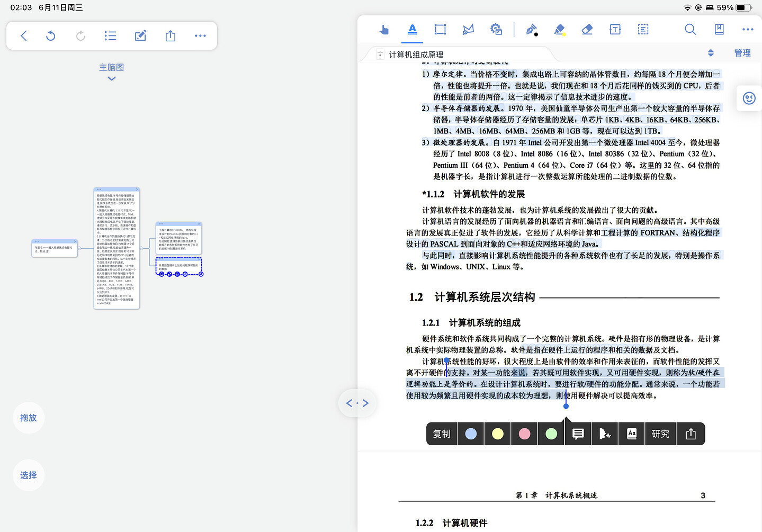Highlight selection with green color

[x=551, y=434]
